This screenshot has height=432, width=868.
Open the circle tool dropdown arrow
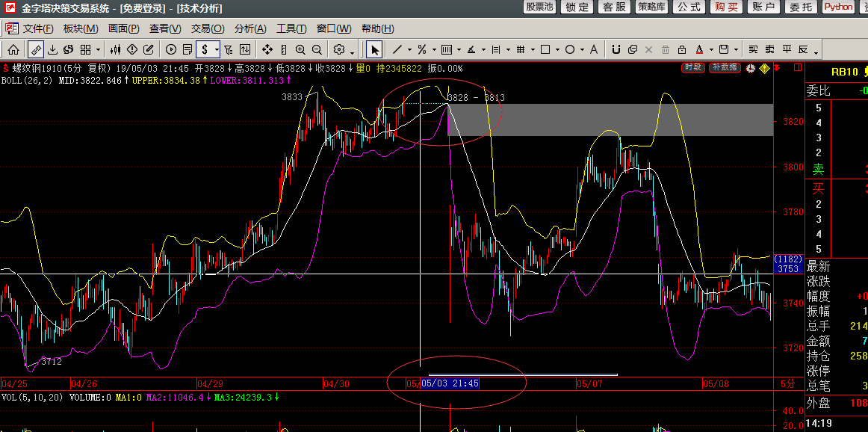583,50
